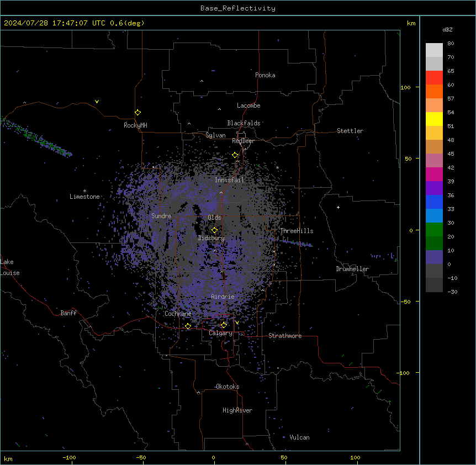Click the 2024/07/28 17:47:07 UTC timestamp
Image resolution: width=476 pixels, height=465 pixels.
pos(55,23)
